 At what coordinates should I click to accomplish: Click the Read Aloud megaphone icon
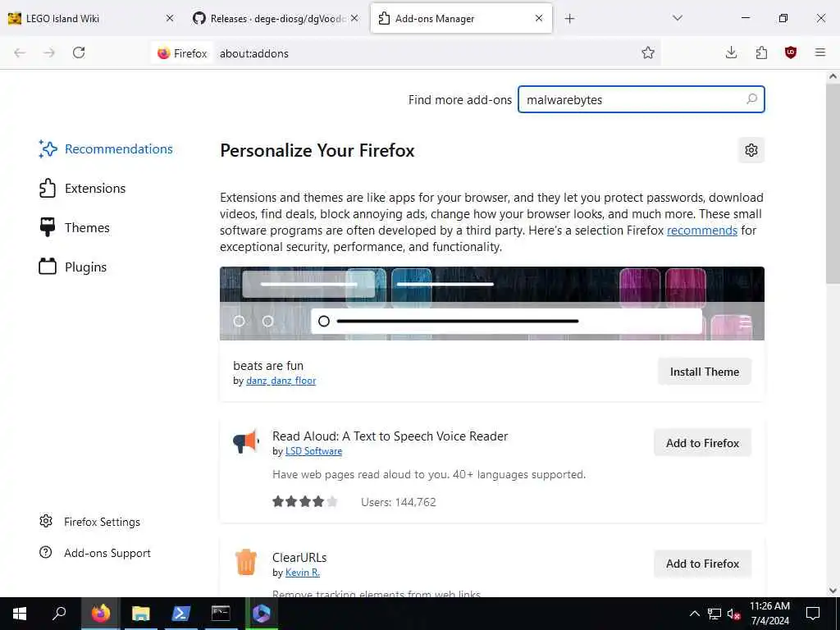coord(246,441)
